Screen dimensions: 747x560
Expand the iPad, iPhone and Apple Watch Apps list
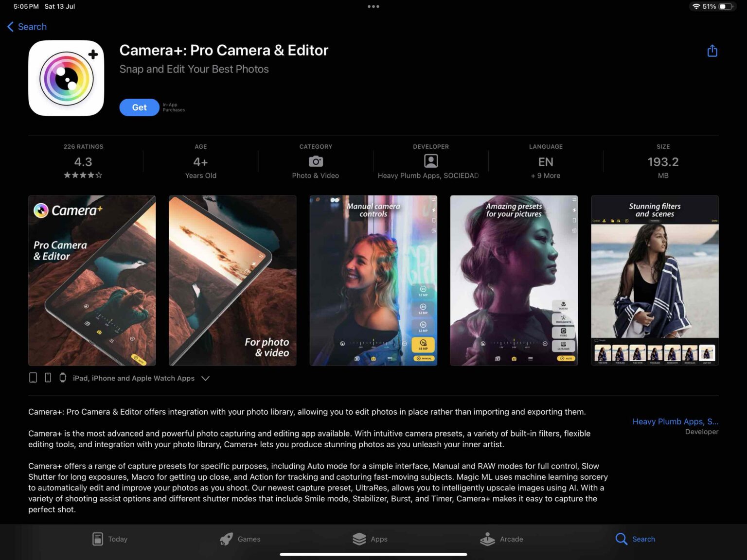tap(205, 378)
